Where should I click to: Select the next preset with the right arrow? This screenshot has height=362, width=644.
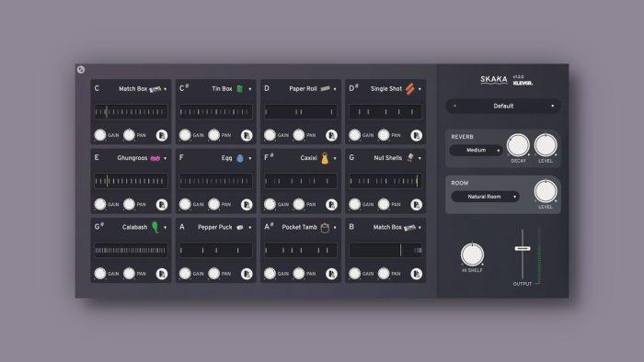pos(552,107)
